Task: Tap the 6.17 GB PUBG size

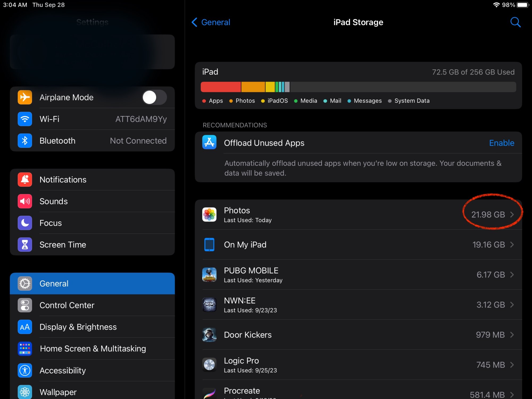Action: pyautogui.click(x=491, y=275)
